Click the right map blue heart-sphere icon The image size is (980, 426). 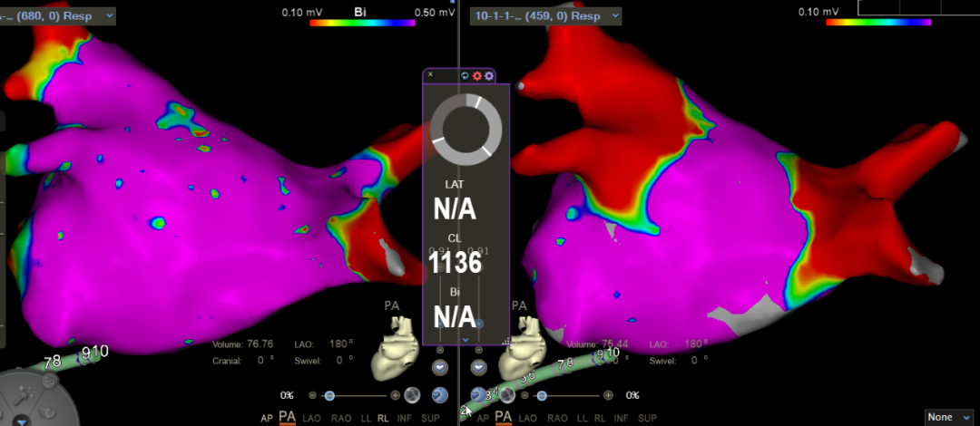pos(478,394)
